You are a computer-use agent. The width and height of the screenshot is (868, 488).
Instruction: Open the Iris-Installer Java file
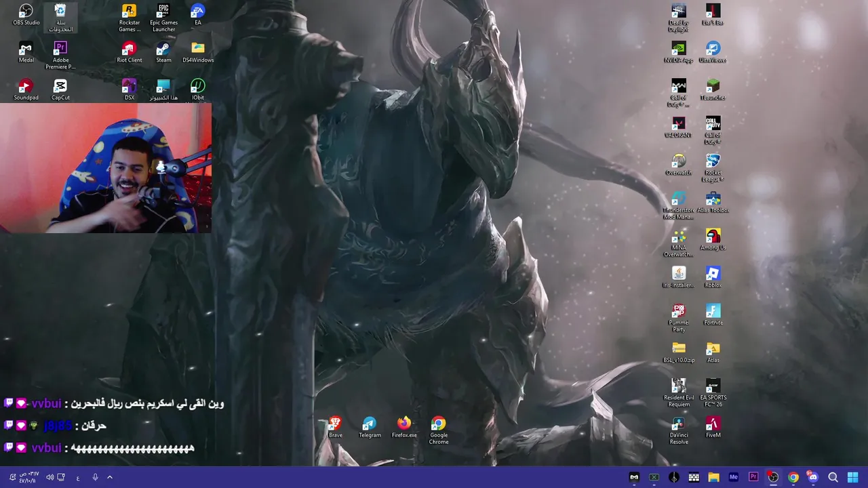click(678, 277)
